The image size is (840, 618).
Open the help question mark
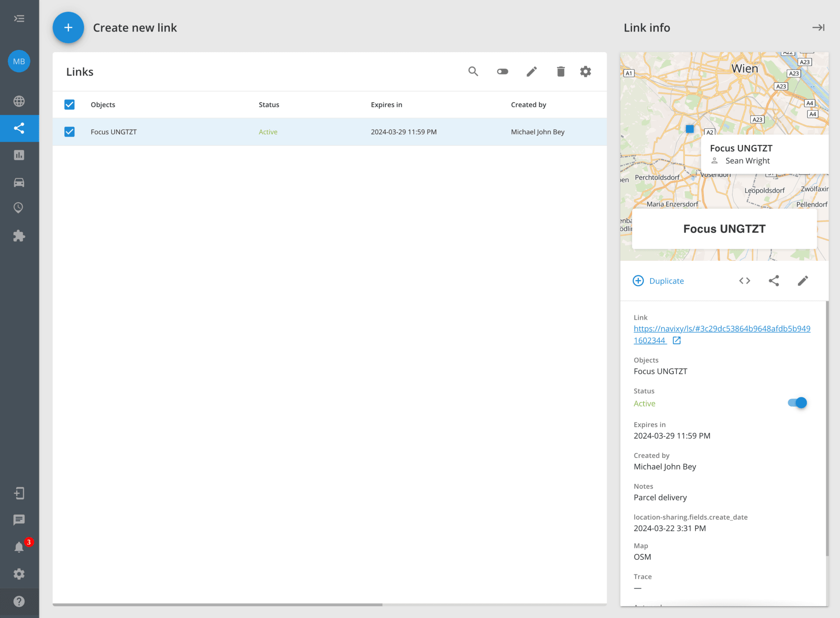(19, 601)
